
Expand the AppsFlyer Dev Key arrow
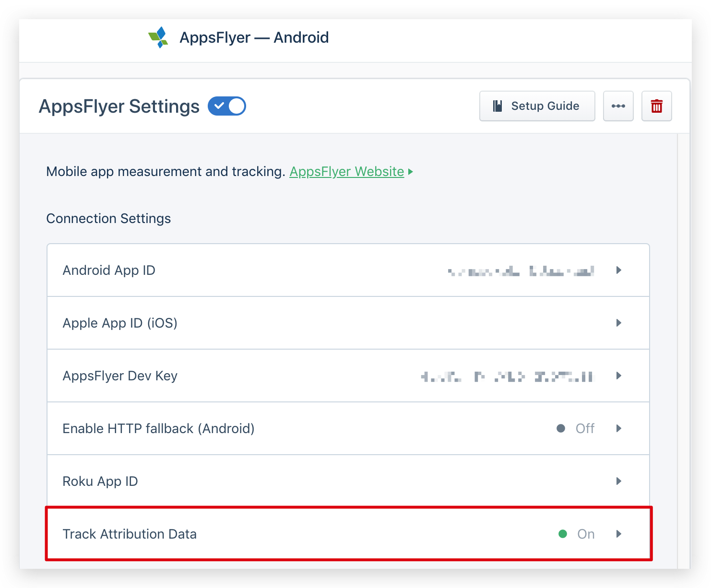click(x=619, y=376)
